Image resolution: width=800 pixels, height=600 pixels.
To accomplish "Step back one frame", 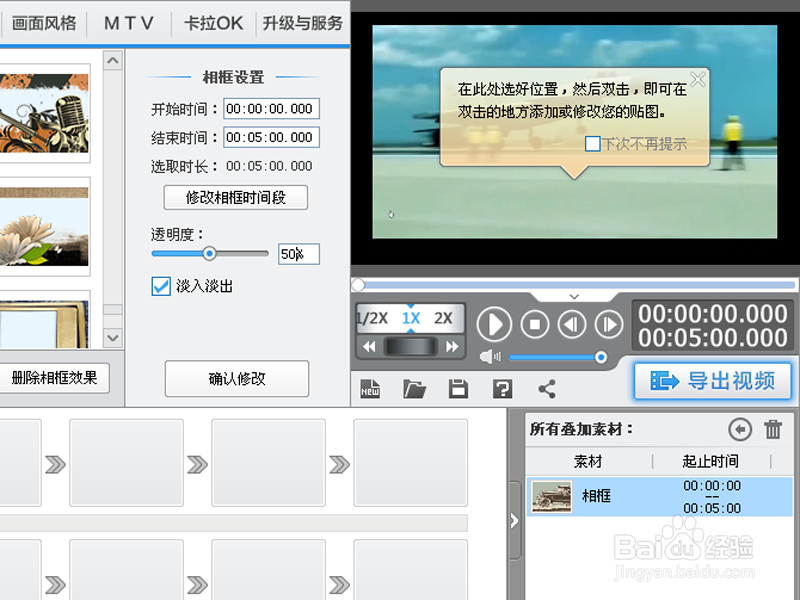I will coord(571,324).
